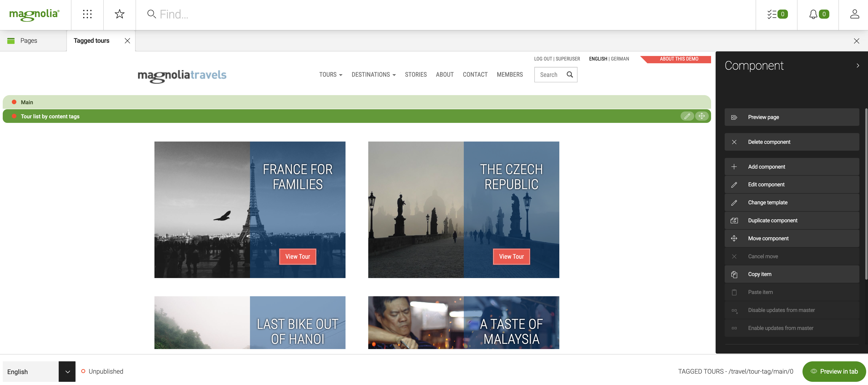The height and width of the screenshot is (385, 868).
Task: Click the Last Bike Out of Hanoi card
Action: pos(250,323)
